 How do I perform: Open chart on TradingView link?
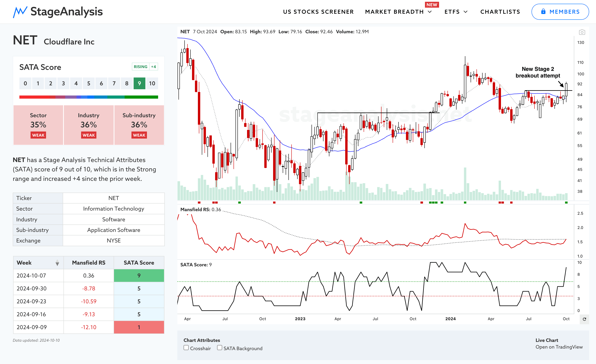[x=559, y=347]
